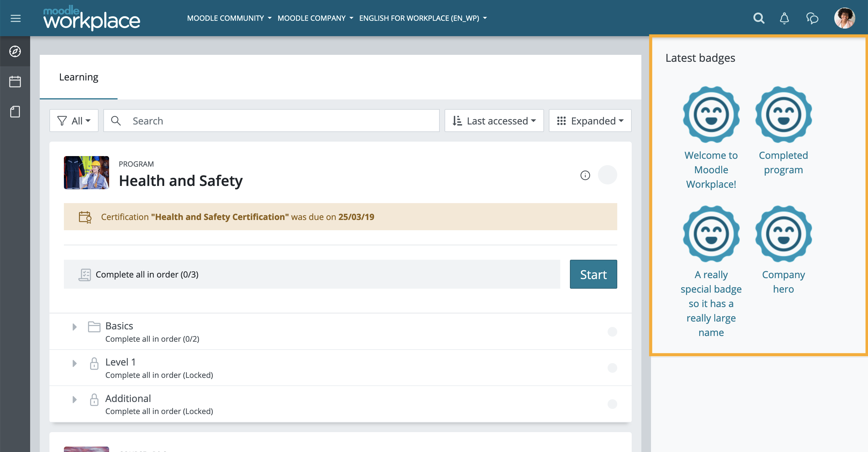Open the Health and Safety program thumbnail

pos(86,172)
